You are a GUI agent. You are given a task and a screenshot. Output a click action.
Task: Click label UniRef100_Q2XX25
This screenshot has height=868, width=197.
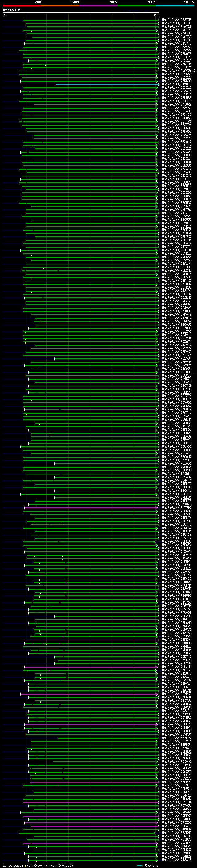coord(177,135)
